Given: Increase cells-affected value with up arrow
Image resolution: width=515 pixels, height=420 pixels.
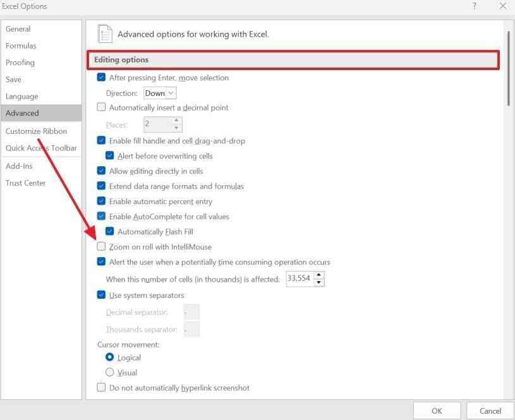Looking at the screenshot, I should (x=319, y=275).
